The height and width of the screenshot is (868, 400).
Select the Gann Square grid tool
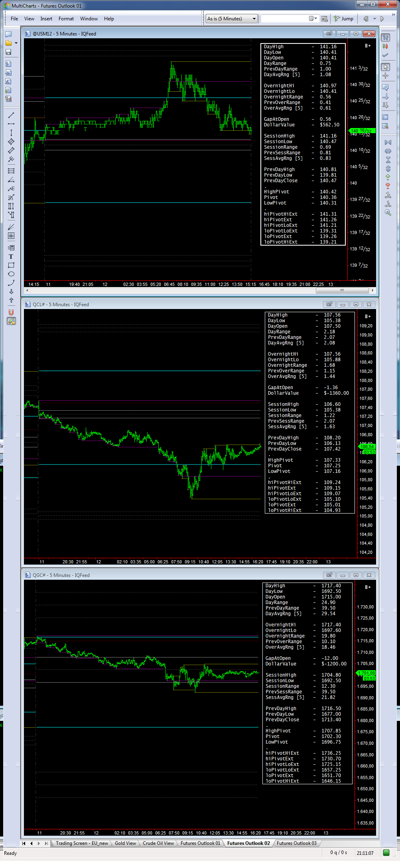coord(11,236)
